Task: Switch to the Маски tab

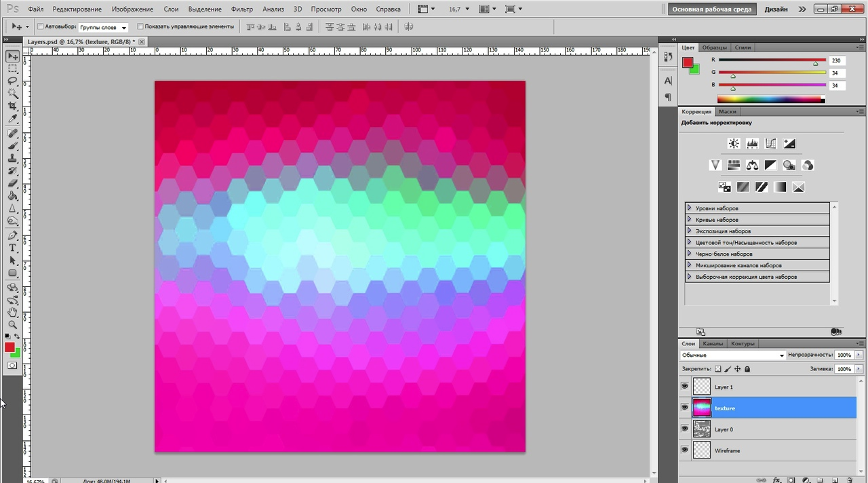Action: coord(727,111)
